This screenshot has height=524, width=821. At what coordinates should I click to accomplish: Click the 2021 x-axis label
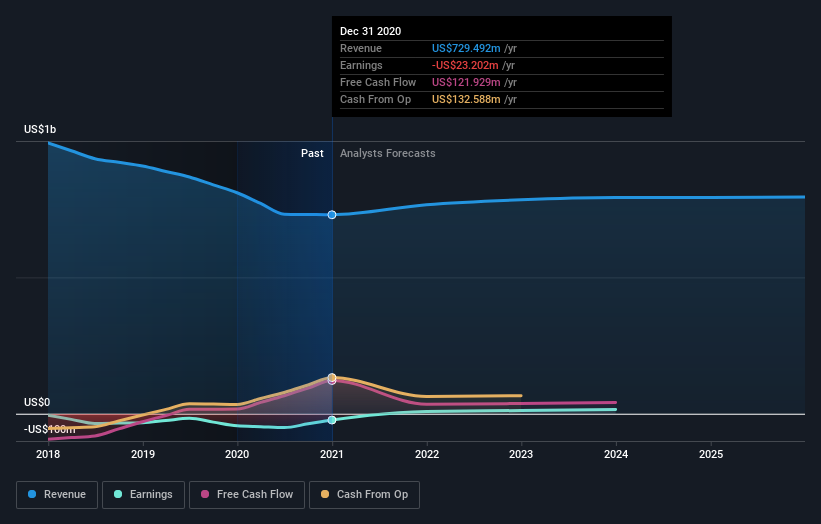click(x=332, y=454)
